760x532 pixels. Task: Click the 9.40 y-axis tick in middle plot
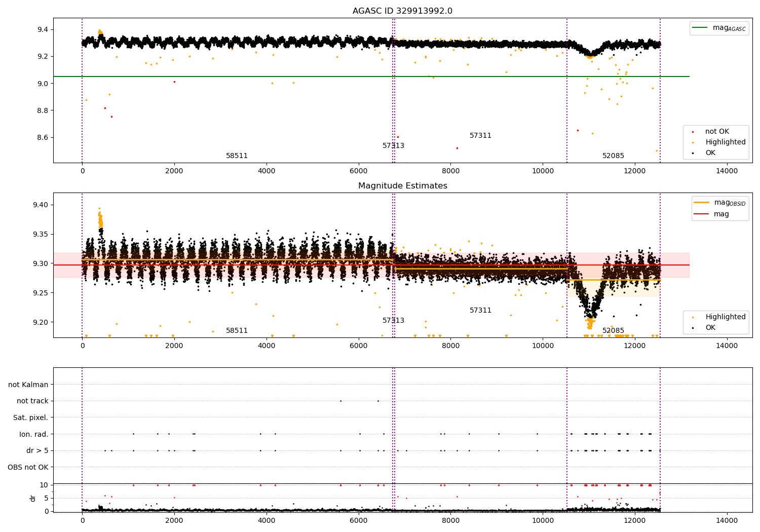coord(41,205)
